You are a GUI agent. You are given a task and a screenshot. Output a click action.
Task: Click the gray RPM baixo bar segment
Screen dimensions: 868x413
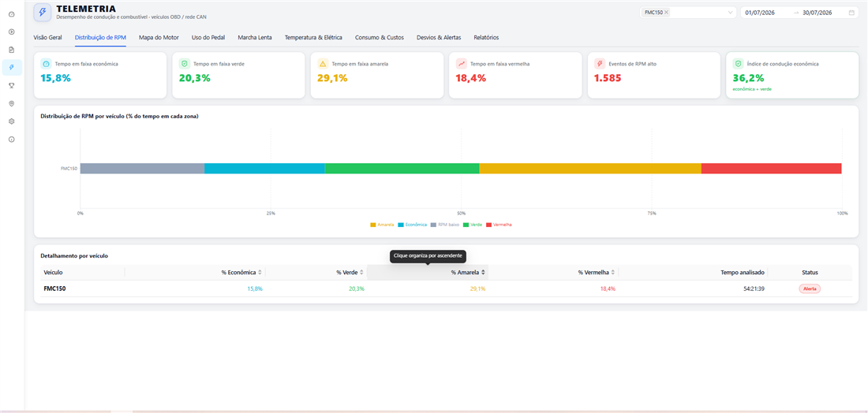coord(142,169)
